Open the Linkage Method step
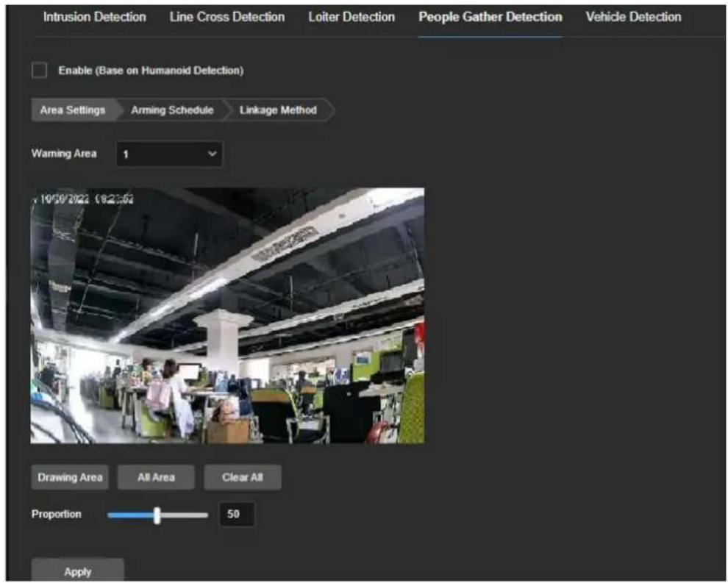 278,110
